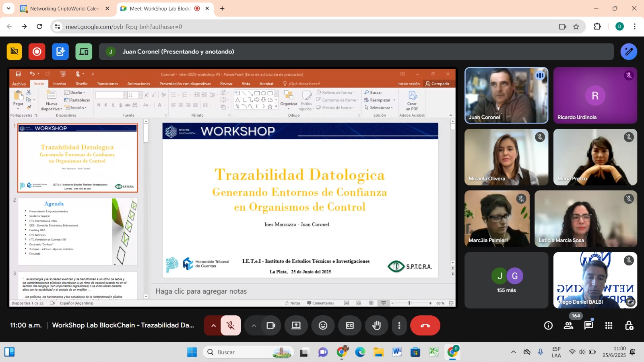Open meeting details info icon
This screenshot has width=644, height=362.
(548, 325)
